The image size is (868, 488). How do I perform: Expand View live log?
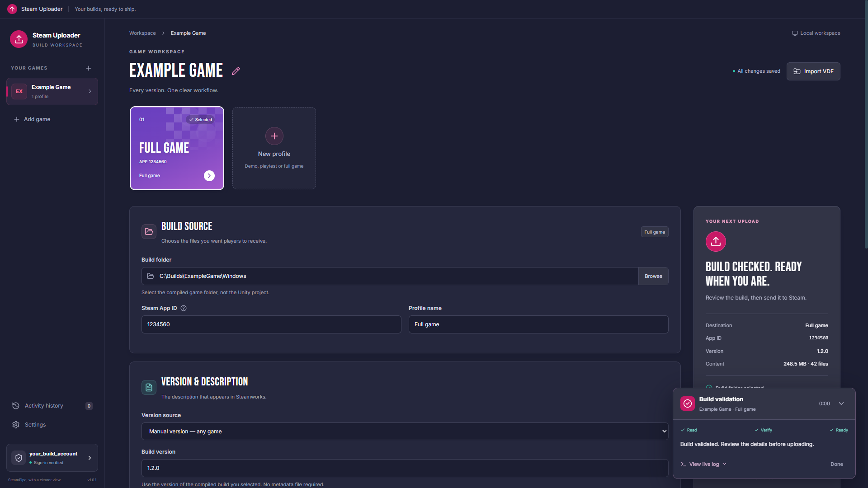[703, 464]
